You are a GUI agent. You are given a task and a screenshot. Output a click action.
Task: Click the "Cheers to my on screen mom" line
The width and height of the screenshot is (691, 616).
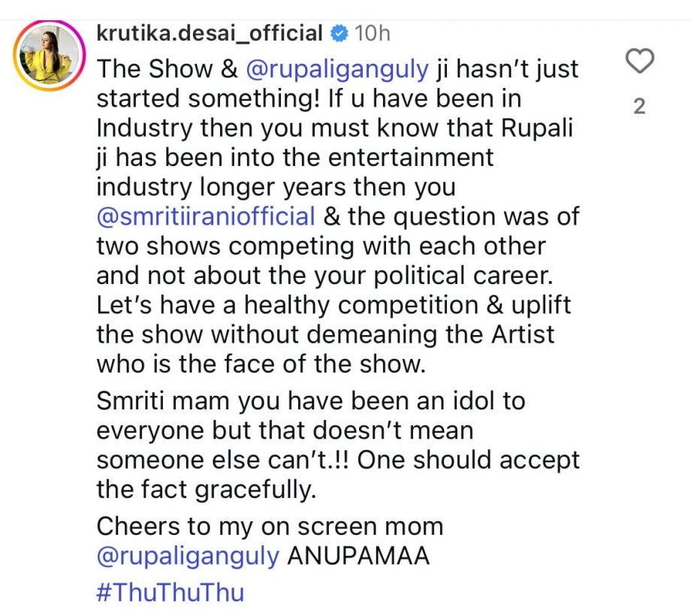click(270, 526)
